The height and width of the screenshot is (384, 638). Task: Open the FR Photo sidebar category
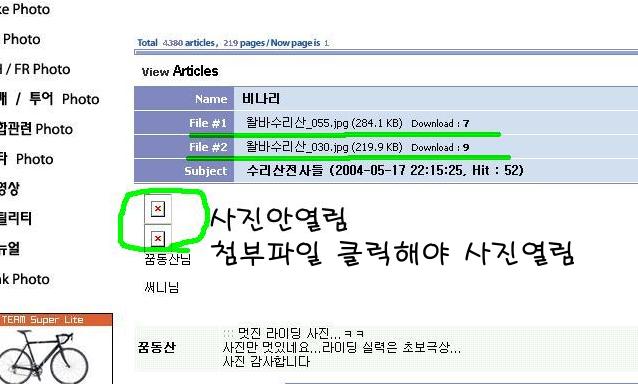coord(36,69)
